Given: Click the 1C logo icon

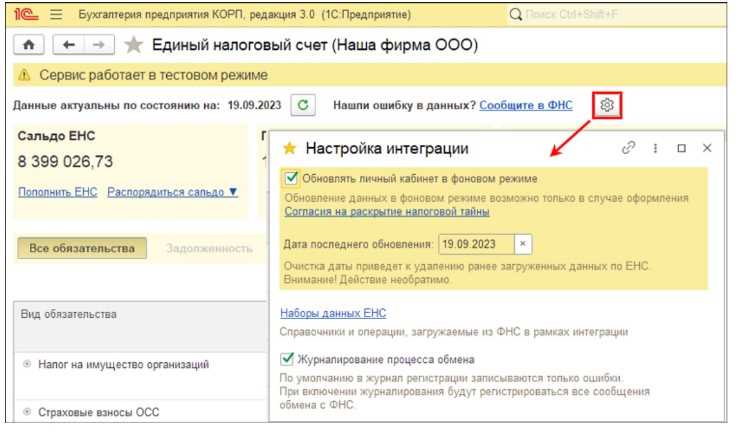Looking at the screenshot, I should tap(26, 14).
